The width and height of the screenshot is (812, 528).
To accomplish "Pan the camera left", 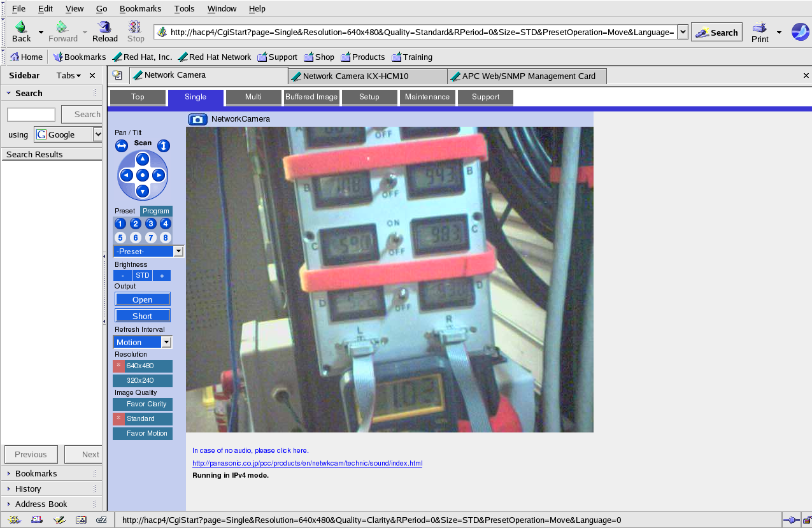I will [x=126, y=175].
